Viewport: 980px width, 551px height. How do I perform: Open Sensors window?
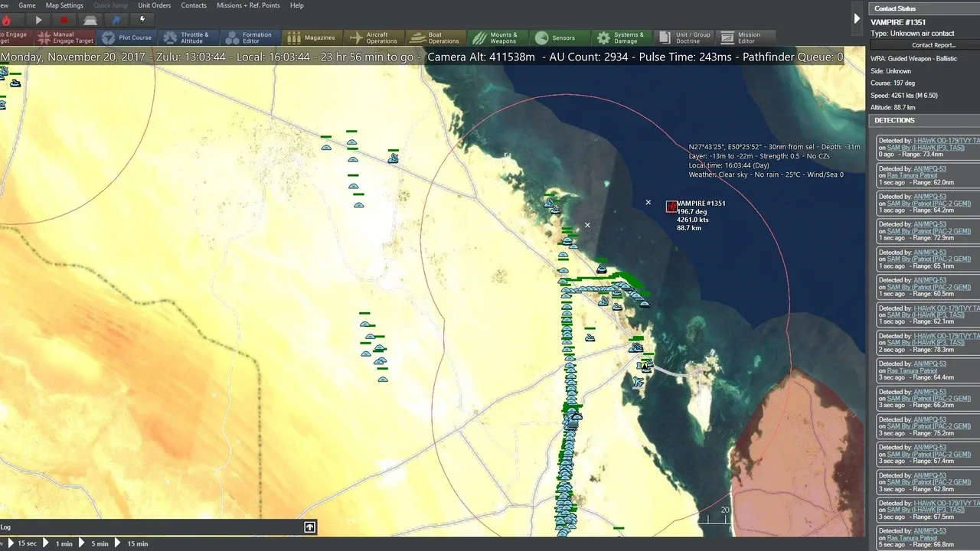(x=557, y=37)
